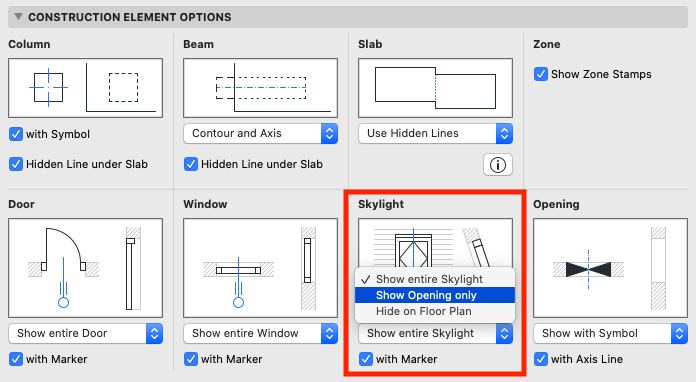The width and height of the screenshot is (696, 382).
Task: Click the Door floor plan preview image
Action: tap(86, 268)
